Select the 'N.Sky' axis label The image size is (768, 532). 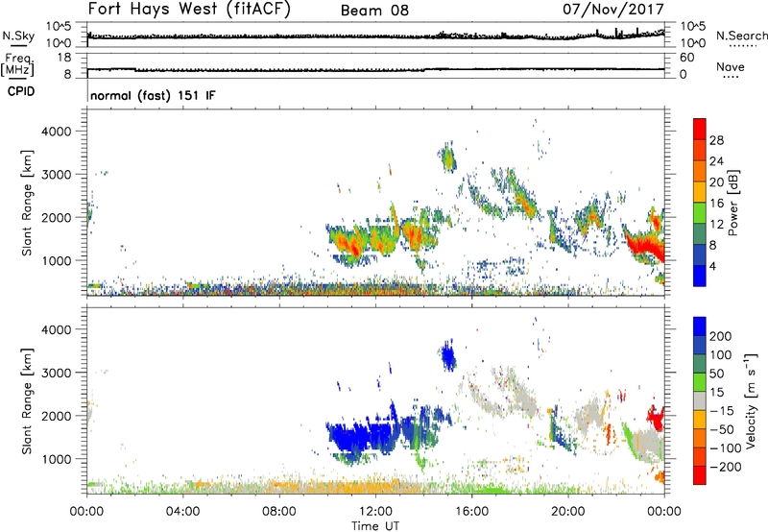click(x=18, y=36)
